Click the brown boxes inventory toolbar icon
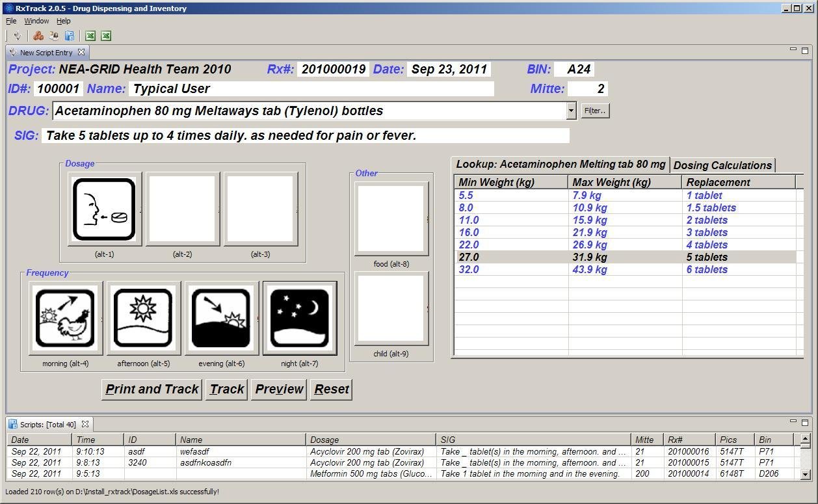This screenshot has height=504, width=818. (x=38, y=36)
